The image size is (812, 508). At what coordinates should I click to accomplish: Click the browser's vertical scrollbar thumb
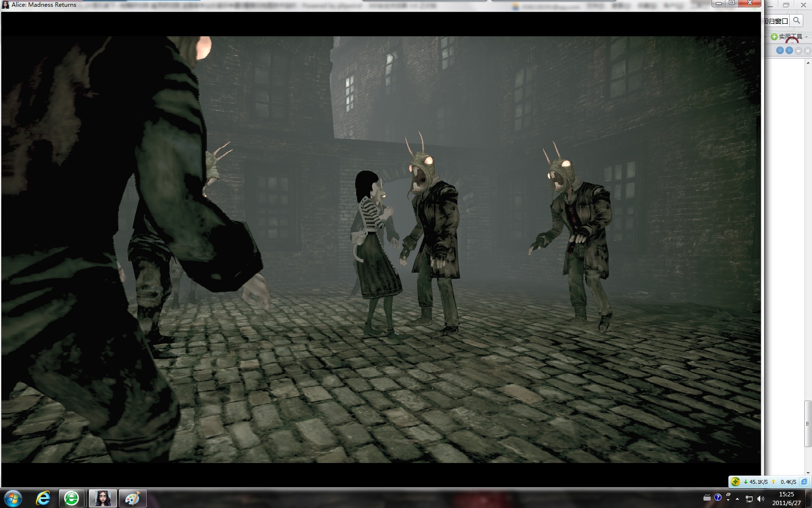[x=808, y=424]
